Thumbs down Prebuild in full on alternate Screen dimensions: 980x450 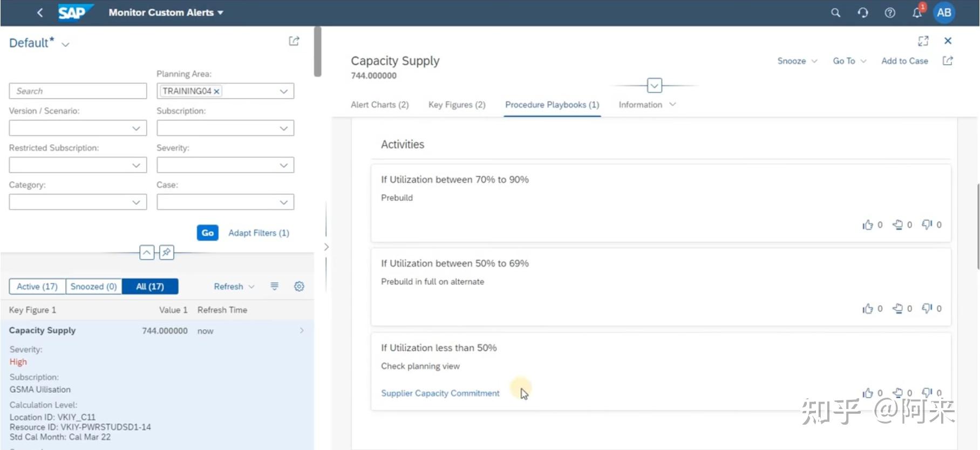927,309
